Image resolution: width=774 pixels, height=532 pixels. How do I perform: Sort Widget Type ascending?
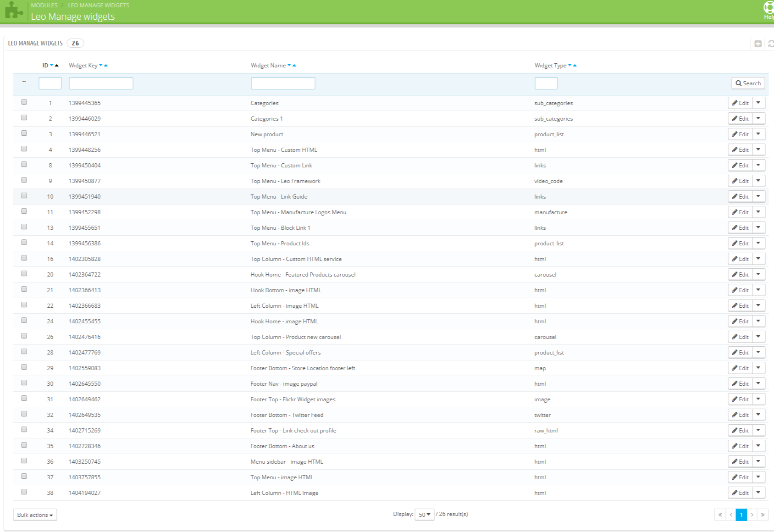tap(575, 65)
